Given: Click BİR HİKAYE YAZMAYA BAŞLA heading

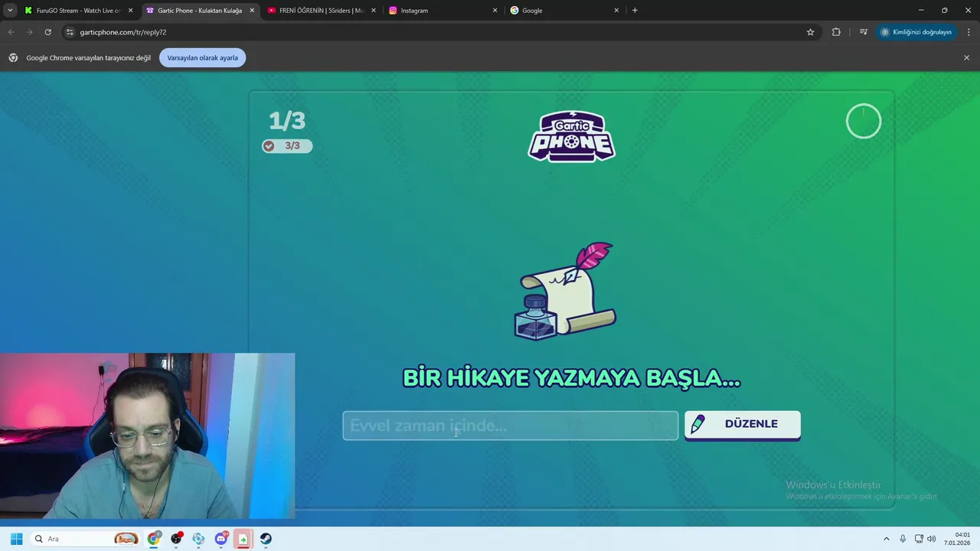Looking at the screenshot, I should (x=571, y=378).
